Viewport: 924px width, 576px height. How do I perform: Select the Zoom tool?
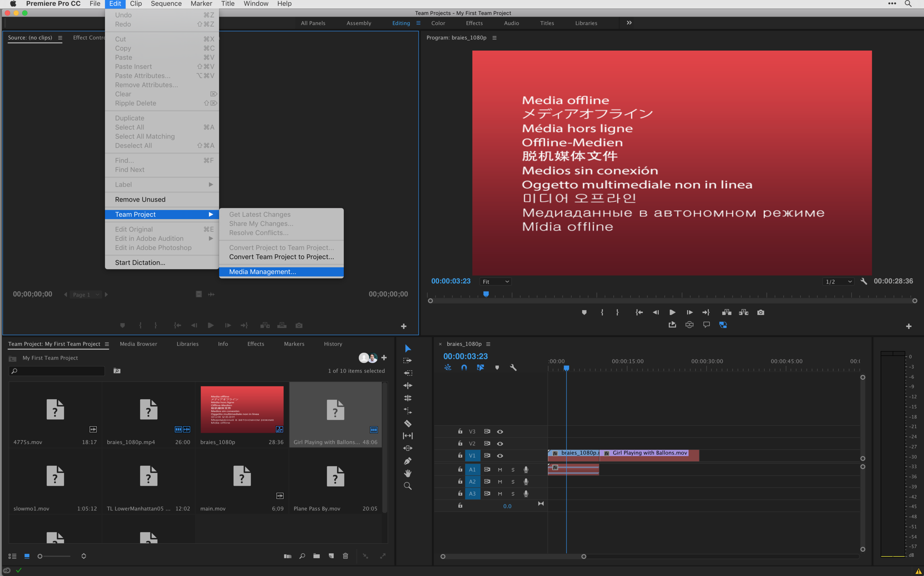tap(408, 486)
